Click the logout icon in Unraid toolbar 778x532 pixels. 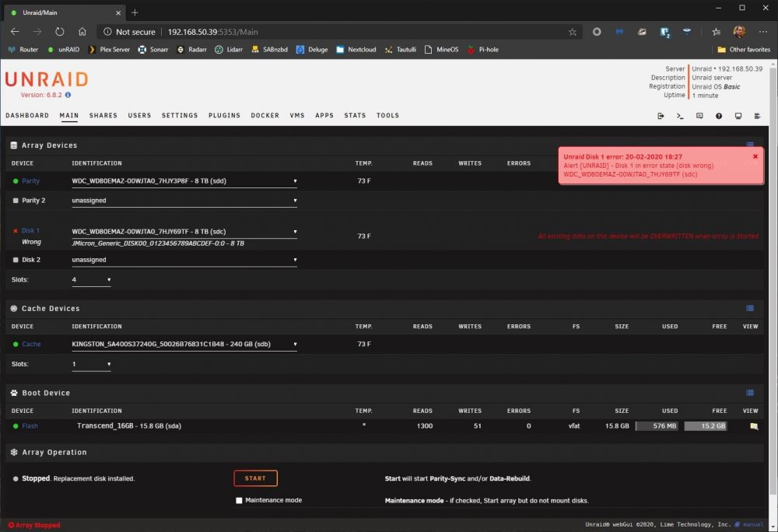click(x=661, y=116)
